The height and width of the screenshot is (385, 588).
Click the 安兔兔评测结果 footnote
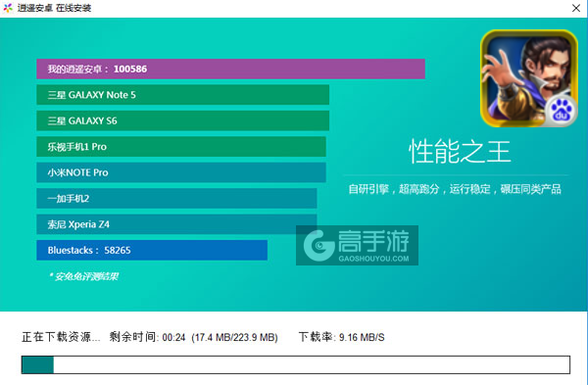(x=83, y=276)
